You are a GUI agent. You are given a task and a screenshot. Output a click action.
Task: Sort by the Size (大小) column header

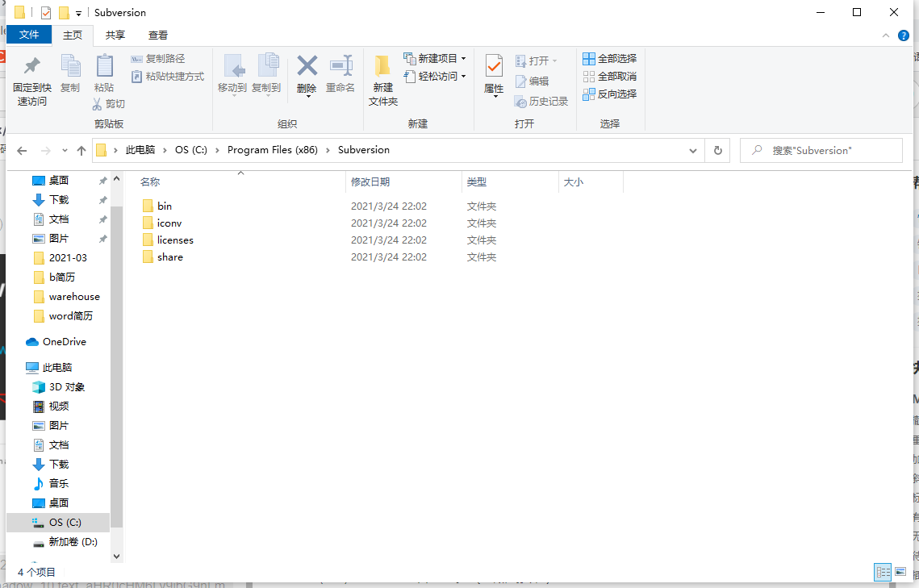pyautogui.click(x=573, y=182)
